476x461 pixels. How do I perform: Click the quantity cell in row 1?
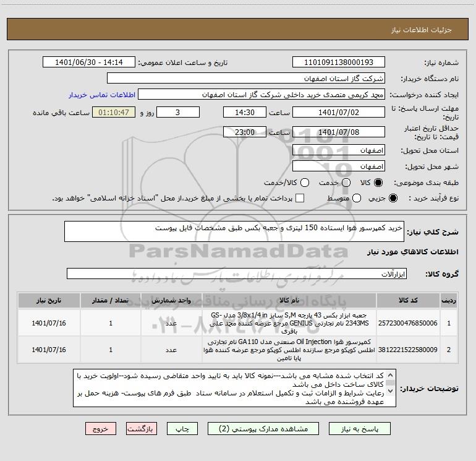pyautogui.click(x=111, y=323)
